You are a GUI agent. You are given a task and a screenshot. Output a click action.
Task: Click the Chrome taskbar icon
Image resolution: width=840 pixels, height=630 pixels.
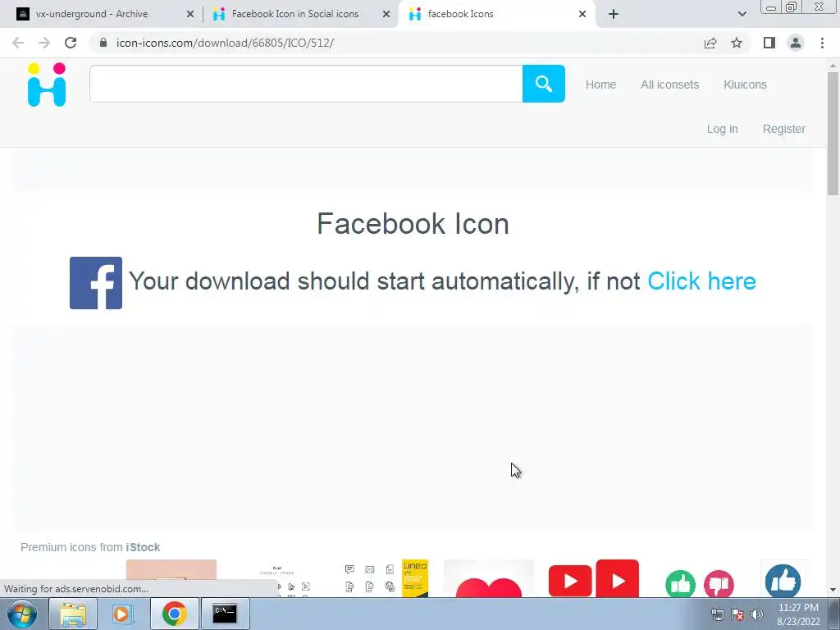[x=174, y=614]
